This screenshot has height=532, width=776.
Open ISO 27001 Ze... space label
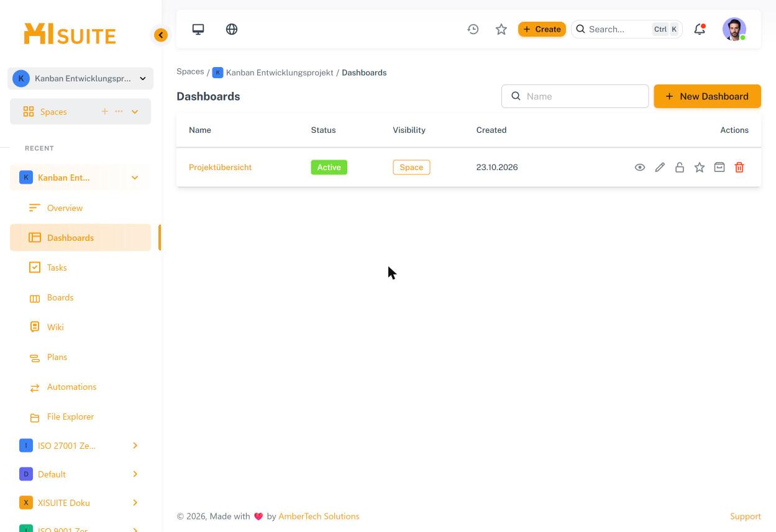pos(66,446)
